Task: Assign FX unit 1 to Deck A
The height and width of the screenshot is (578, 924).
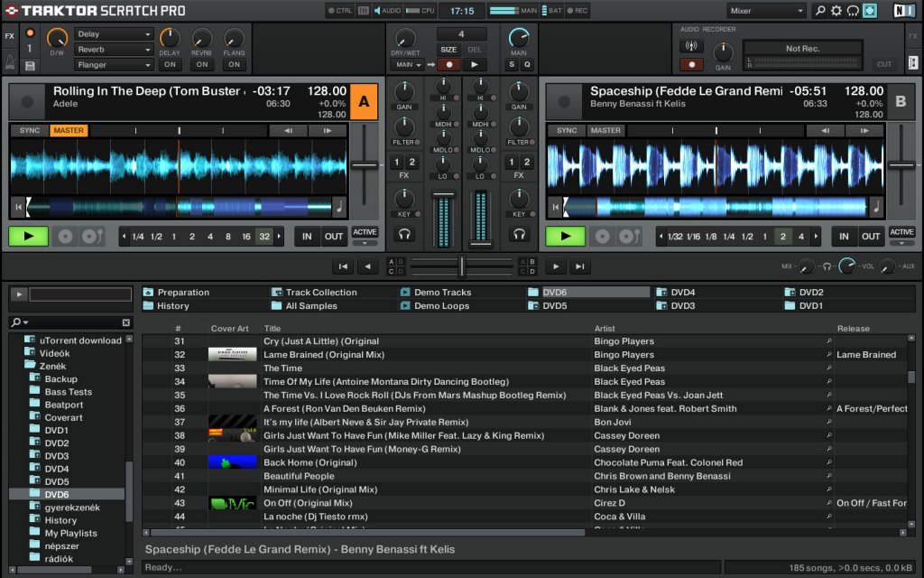Action: point(397,163)
